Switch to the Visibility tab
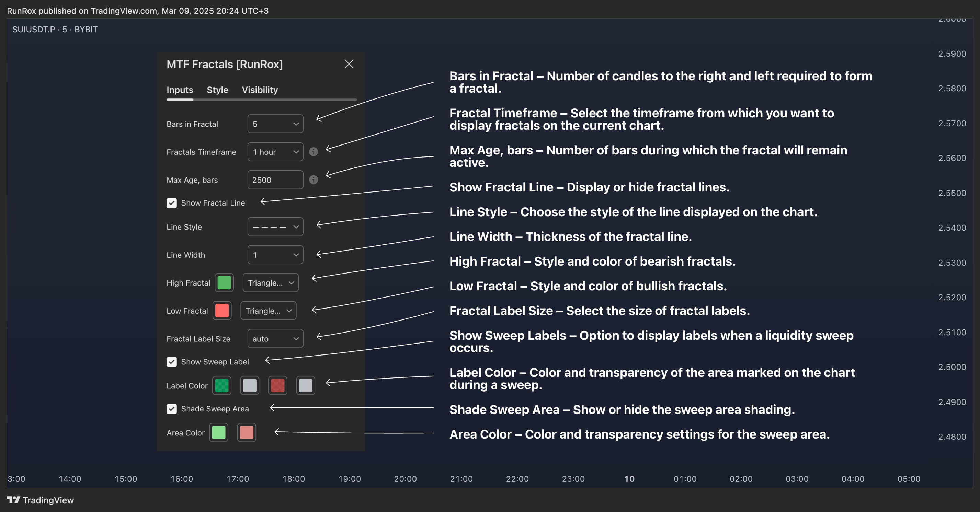Screen dimensions: 980x512 pyautogui.click(x=260, y=90)
